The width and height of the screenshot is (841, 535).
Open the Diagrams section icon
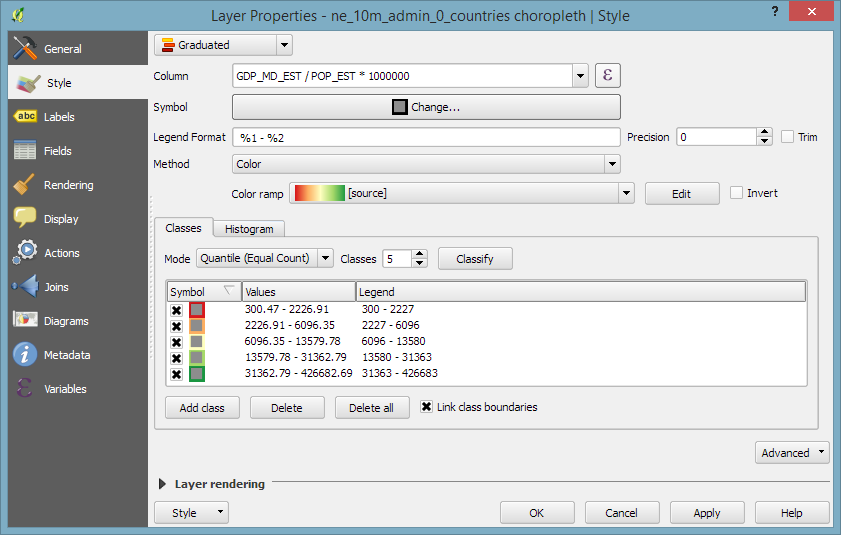click(x=26, y=321)
